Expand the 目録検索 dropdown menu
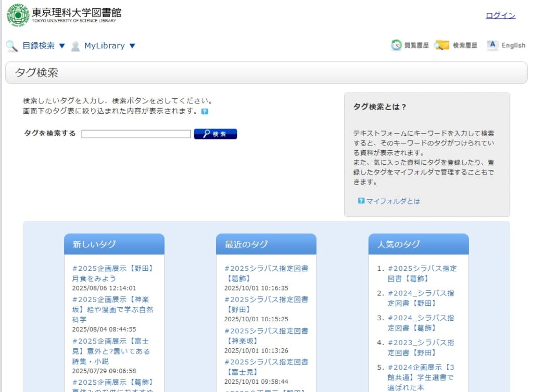This screenshot has width=533, height=392. pos(44,46)
